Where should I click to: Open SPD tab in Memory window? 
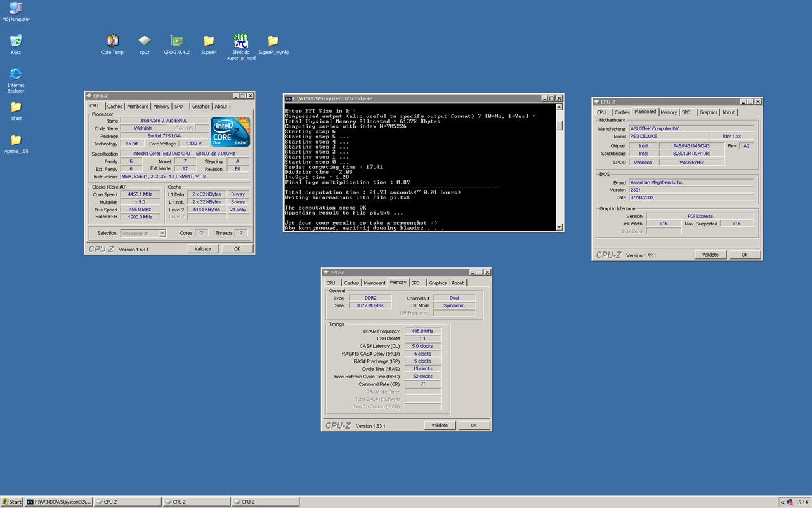416,283
